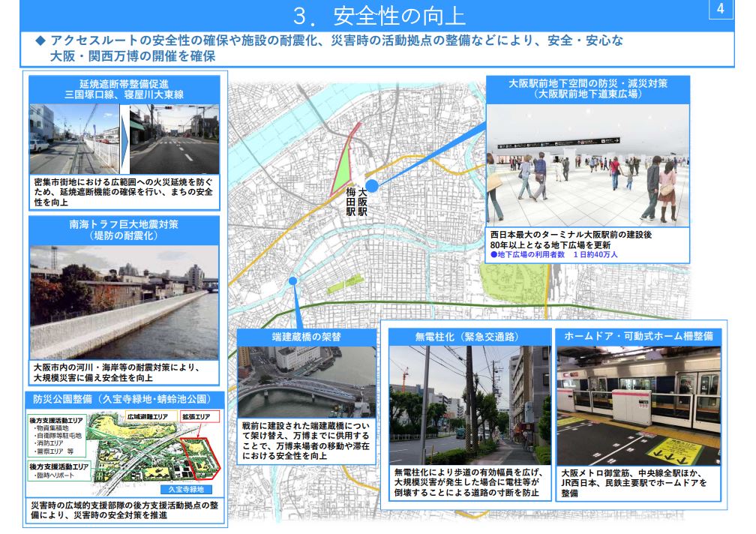Click the large blue Osaka Station map marker

(372, 185)
